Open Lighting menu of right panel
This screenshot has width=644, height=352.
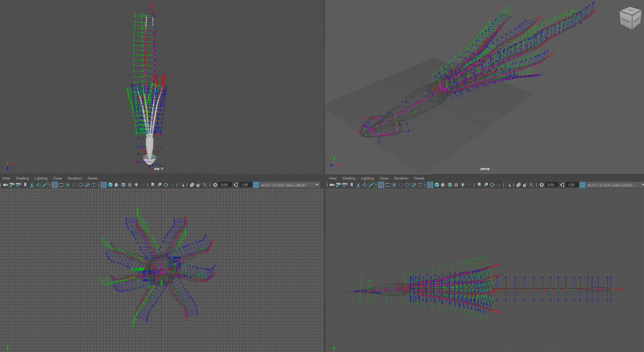tap(367, 178)
